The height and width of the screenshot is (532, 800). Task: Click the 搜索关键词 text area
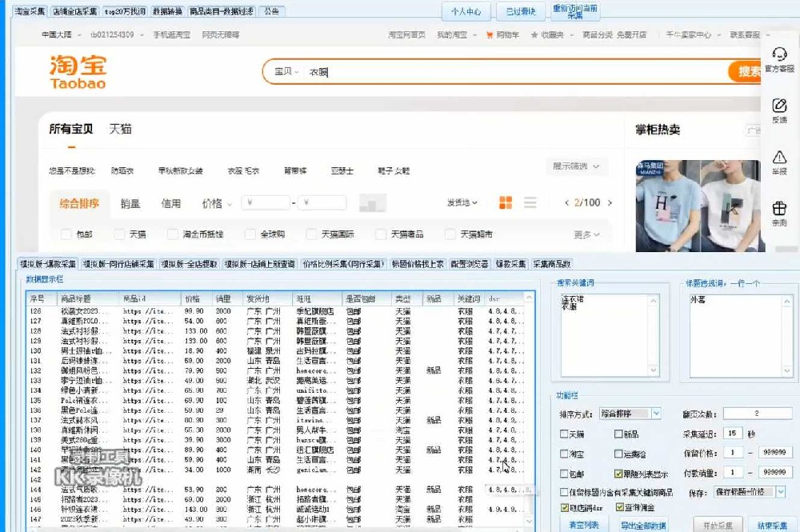[606, 335]
